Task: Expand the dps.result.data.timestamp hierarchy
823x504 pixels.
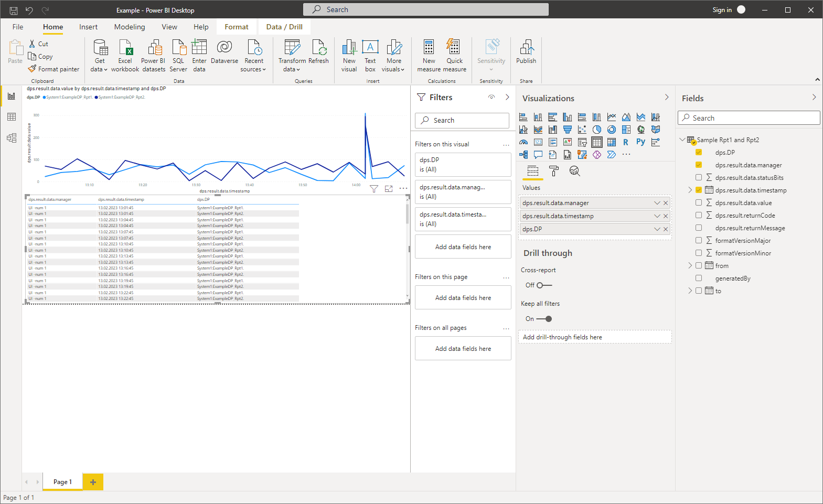Action: click(x=690, y=190)
